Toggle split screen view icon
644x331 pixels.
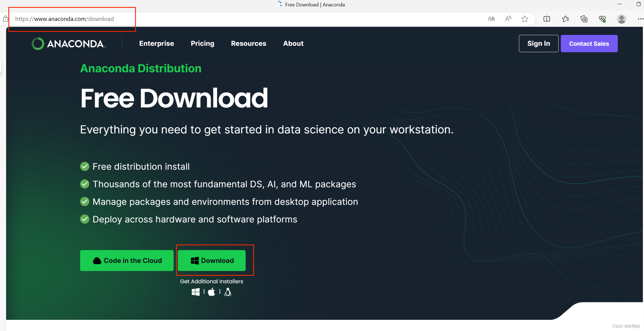click(x=547, y=19)
